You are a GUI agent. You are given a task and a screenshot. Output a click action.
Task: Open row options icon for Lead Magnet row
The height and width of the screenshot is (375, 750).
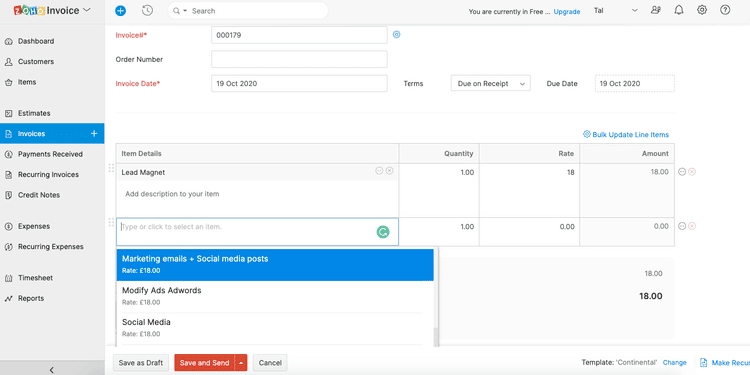coord(682,172)
